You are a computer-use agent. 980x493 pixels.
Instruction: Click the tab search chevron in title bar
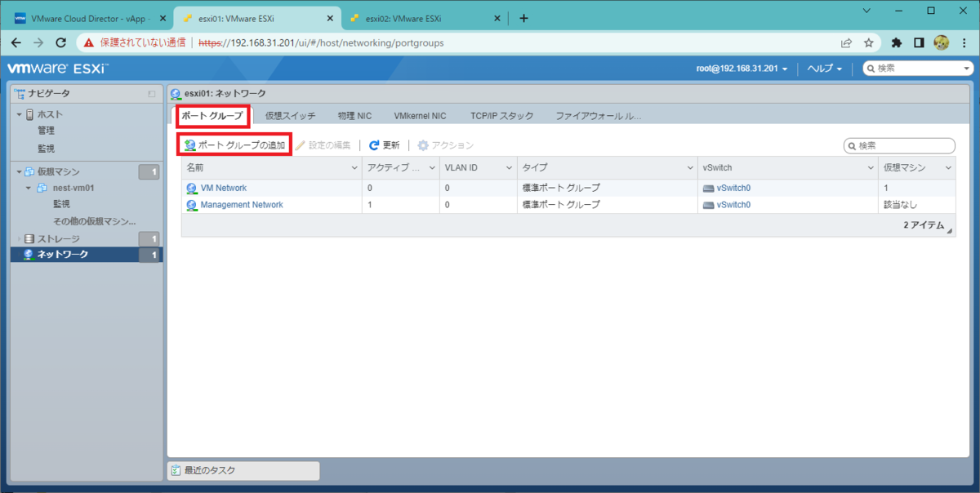[x=868, y=11]
